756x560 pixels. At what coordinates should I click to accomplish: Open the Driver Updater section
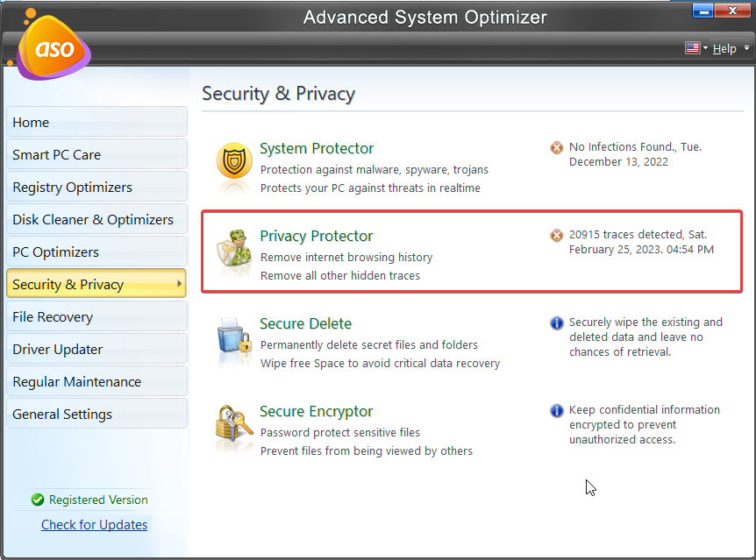pos(96,349)
